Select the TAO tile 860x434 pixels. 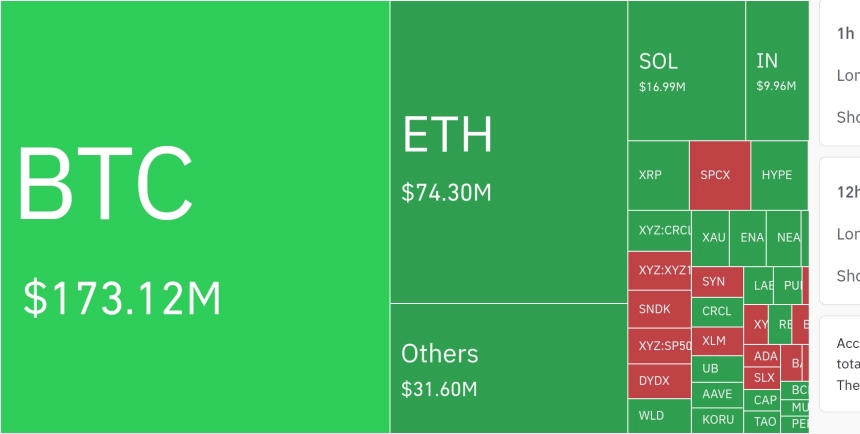[762, 422]
